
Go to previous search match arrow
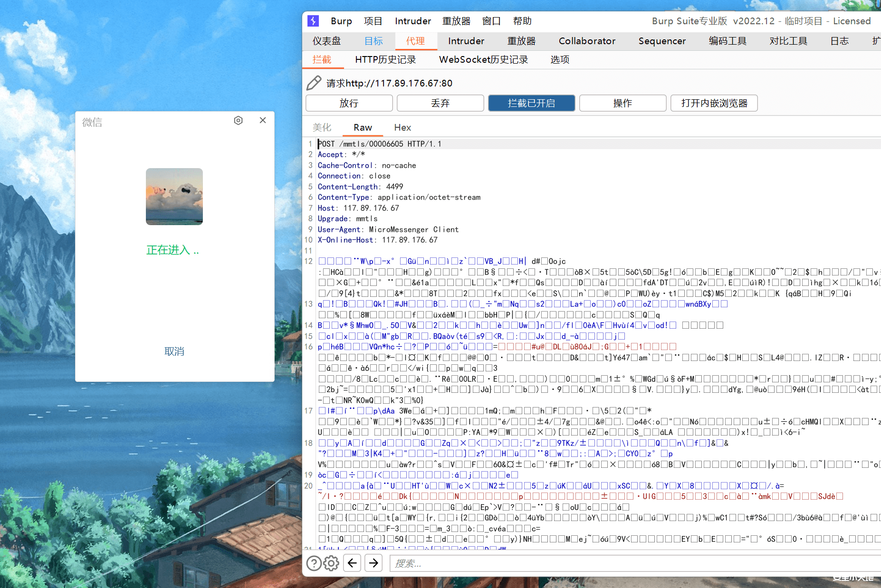point(352,563)
